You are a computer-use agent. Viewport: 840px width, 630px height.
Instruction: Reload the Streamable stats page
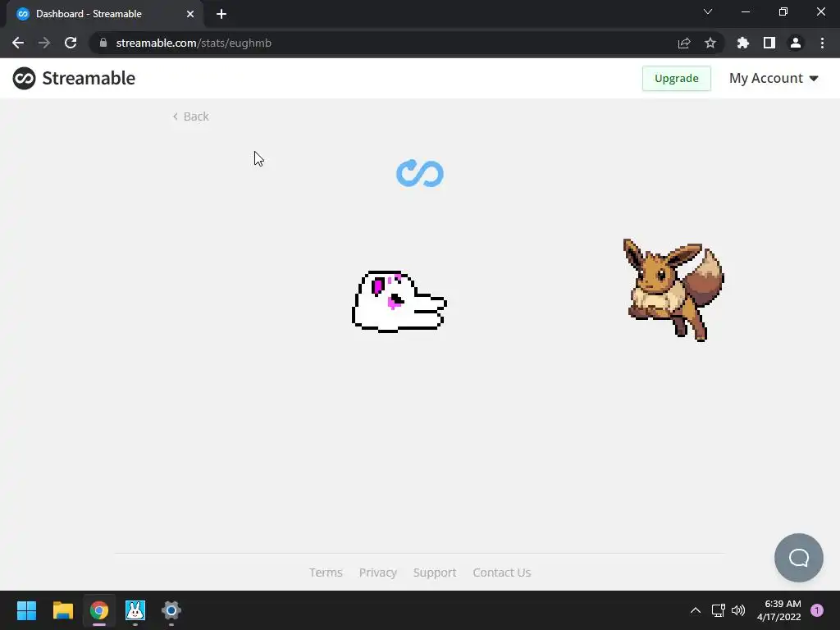pyautogui.click(x=71, y=43)
